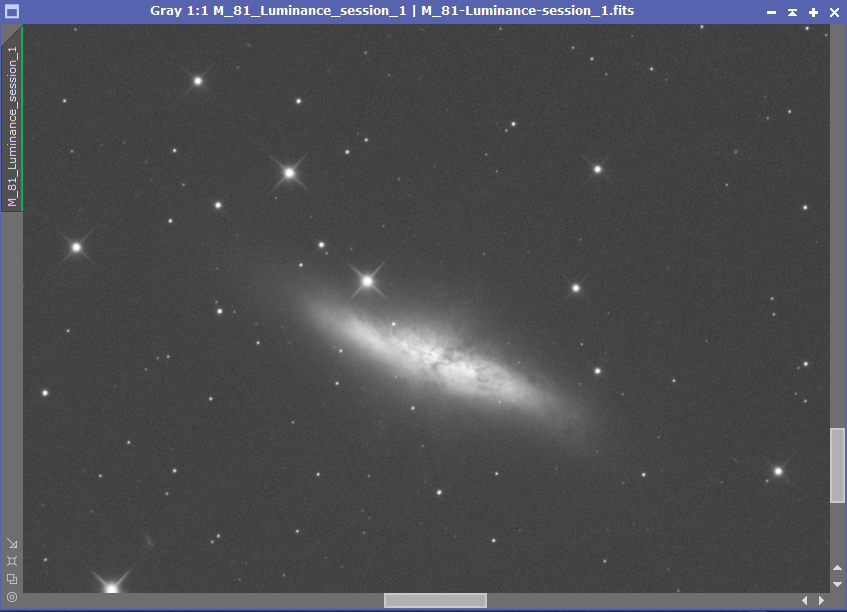Open the window icon menu in the title bar

(12, 11)
